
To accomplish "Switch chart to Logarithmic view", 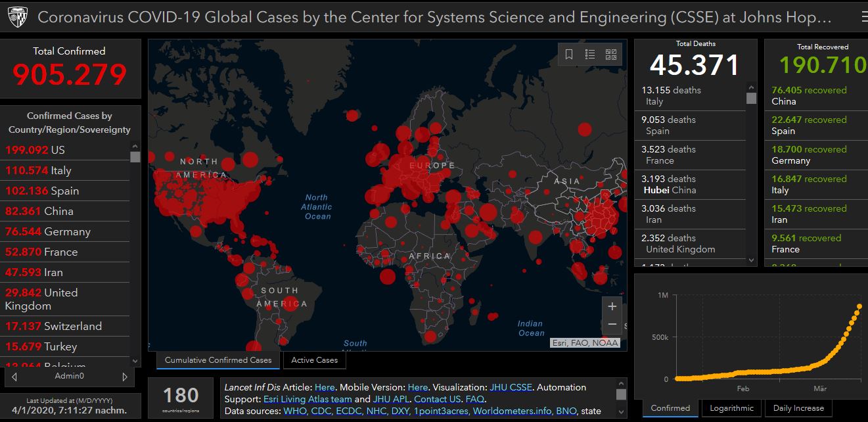I will pos(732,408).
